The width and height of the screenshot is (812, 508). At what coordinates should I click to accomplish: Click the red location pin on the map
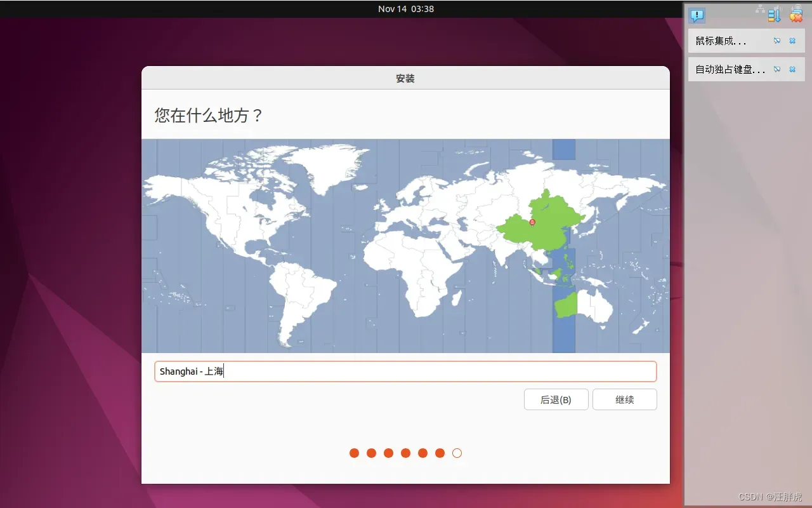532,222
